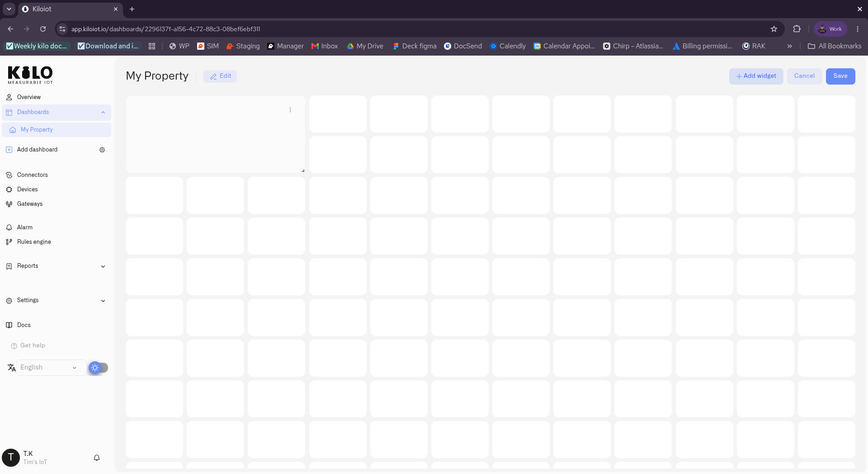This screenshot has width=868, height=474.
Task: Cancel dashboard editing
Action: coord(804,76)
